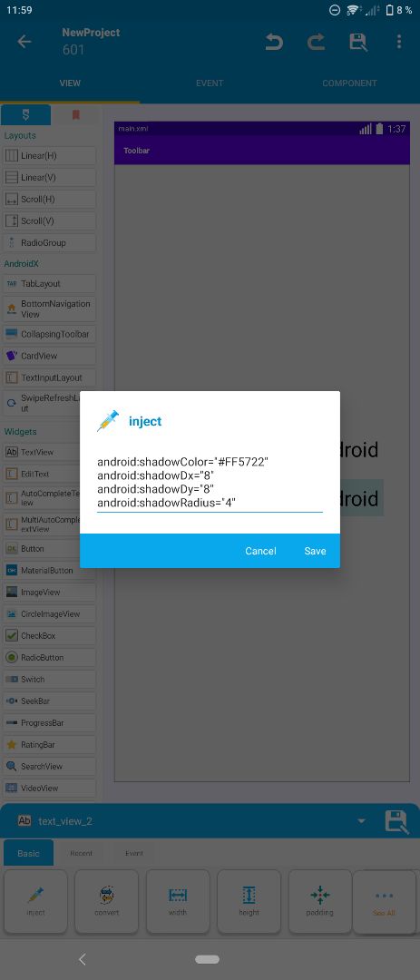Tap the back arrow in the header
Viewport: 420px width, 980px height.
[24, 42]
